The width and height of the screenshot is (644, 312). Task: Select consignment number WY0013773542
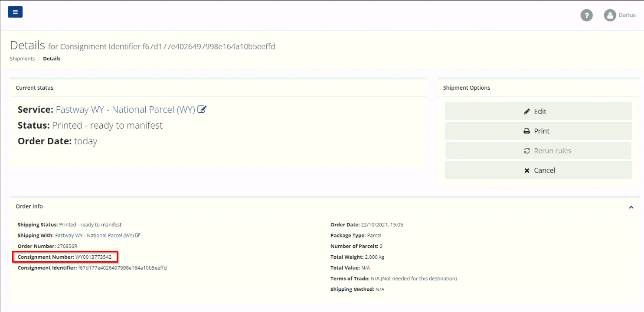93,257
